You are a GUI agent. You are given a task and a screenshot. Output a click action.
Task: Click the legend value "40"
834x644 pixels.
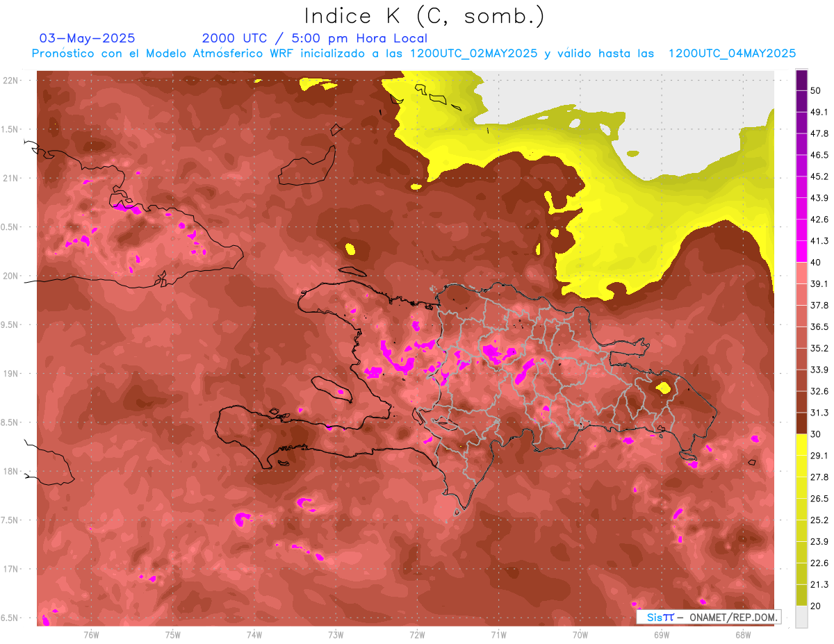point(817,263)
